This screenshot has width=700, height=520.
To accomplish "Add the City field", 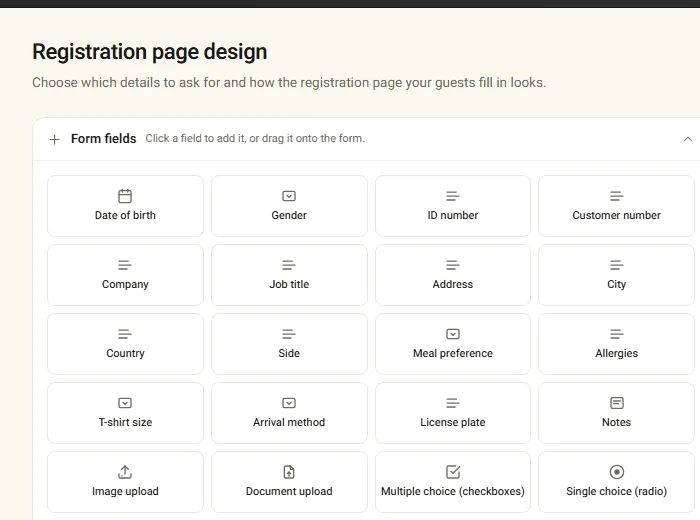I will coord(617,275).
